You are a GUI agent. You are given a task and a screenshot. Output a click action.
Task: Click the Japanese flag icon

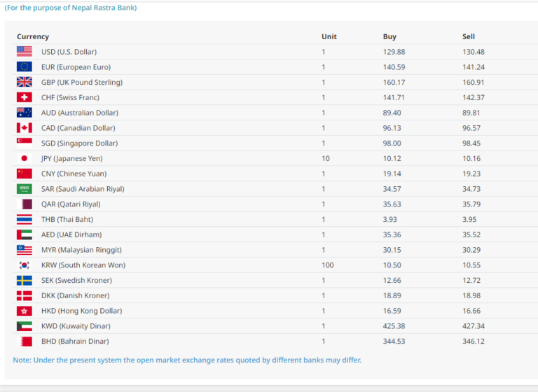[x=25, y=159]
